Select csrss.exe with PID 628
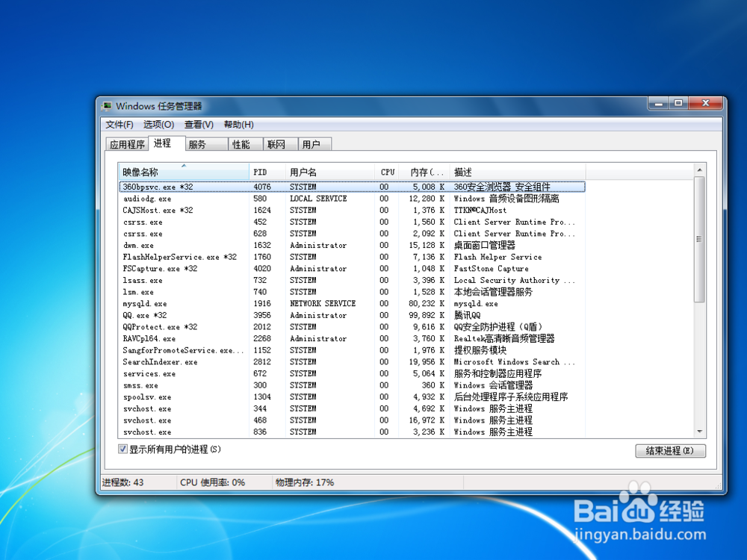Image resolution: width=747 pixels, height=560 pixels. coord(352,233)
